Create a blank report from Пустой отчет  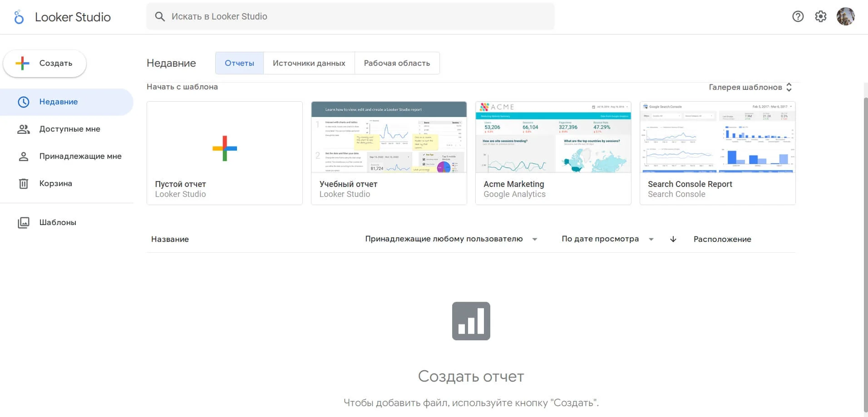225,149
